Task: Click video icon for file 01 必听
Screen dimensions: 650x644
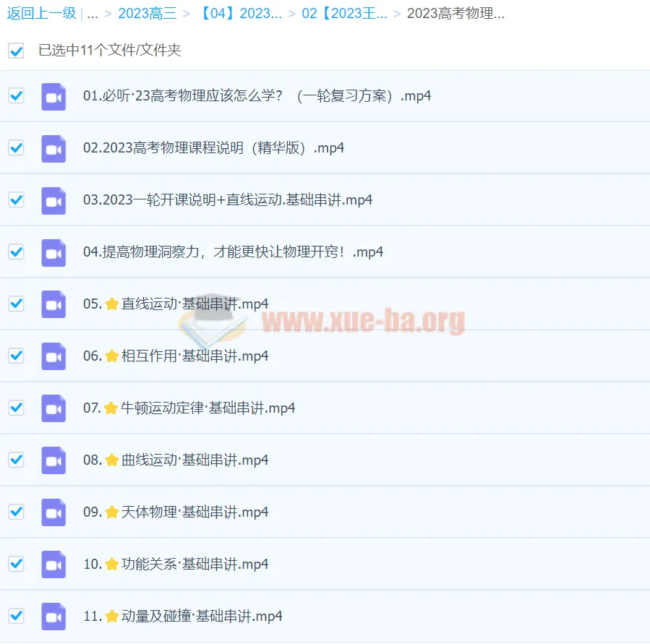Action: coord(54,96)
